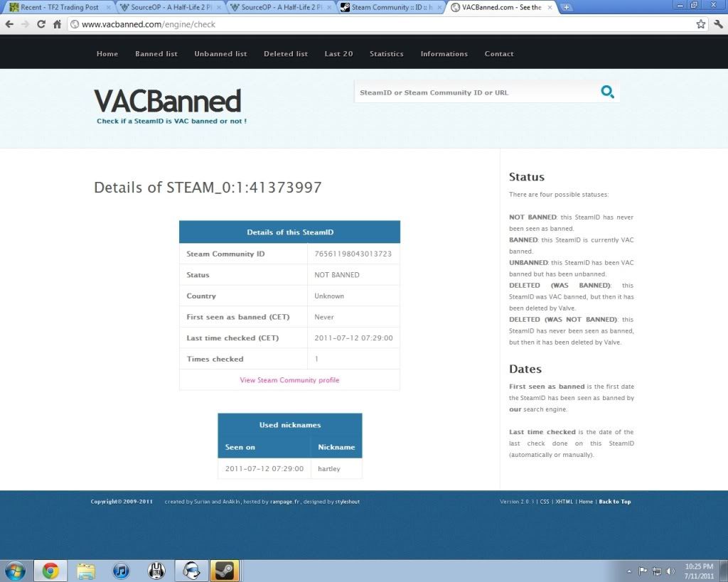This screenshot has height=582, width=728.
Task: Click the Country value Unknown
Action: pyautogui.click(x=329, y=296)
